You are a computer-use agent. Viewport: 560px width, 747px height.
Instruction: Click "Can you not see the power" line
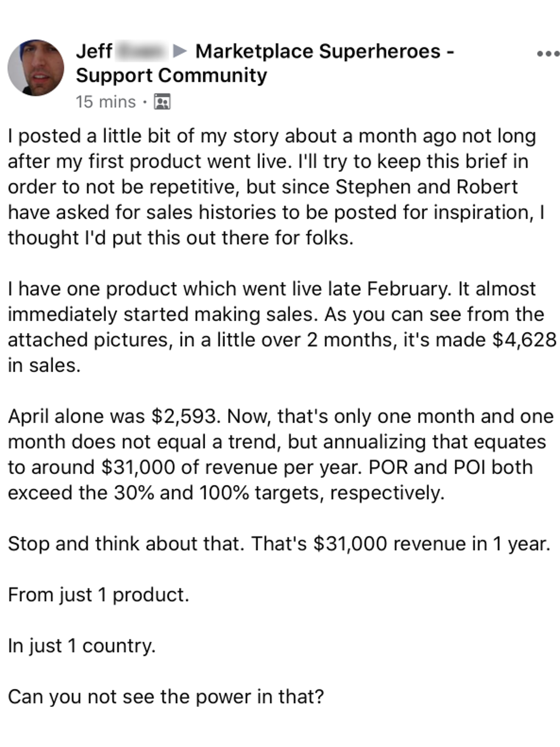[x=166, y=696]
